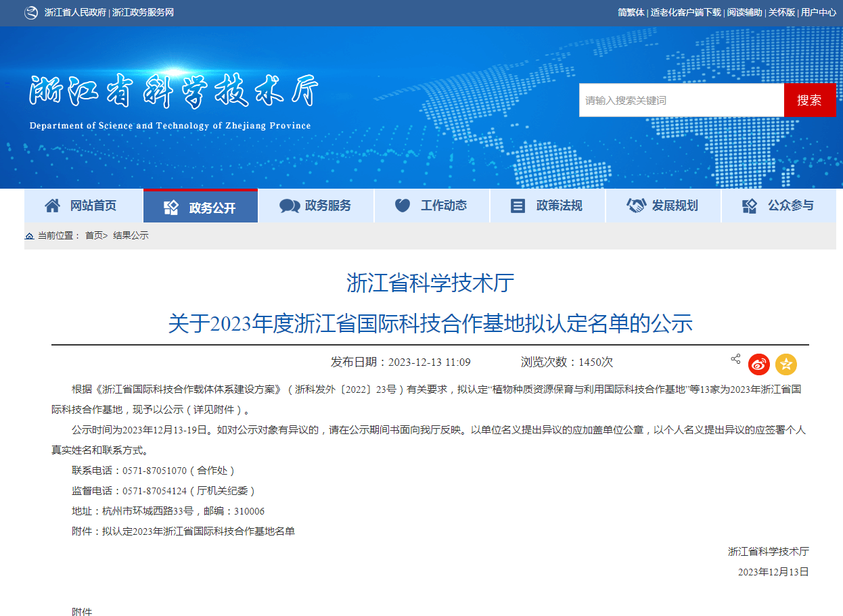Share article via red Weibo icon
This screenshot has height=616, width=843.
(x=759, y=364)
